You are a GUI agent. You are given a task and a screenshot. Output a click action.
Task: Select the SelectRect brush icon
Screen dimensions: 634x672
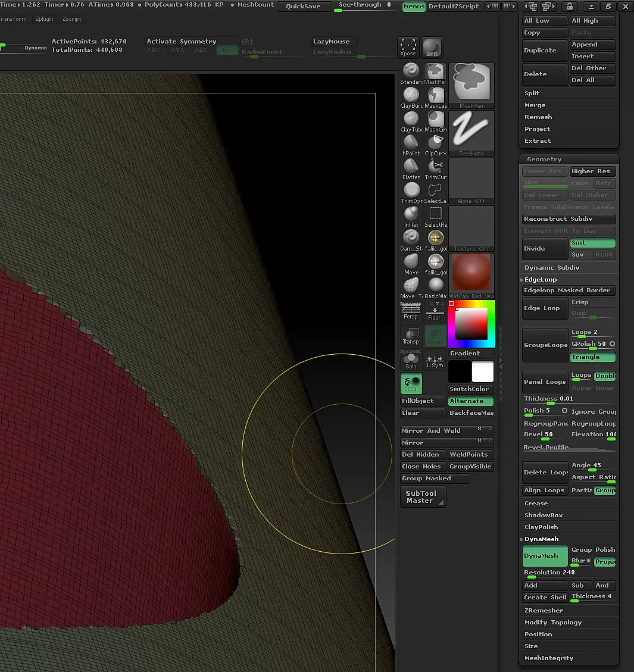(x=436, y=214)
